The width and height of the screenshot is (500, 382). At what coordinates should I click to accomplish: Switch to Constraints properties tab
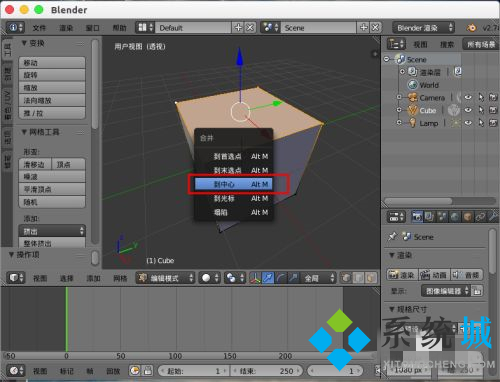[480, 217]
